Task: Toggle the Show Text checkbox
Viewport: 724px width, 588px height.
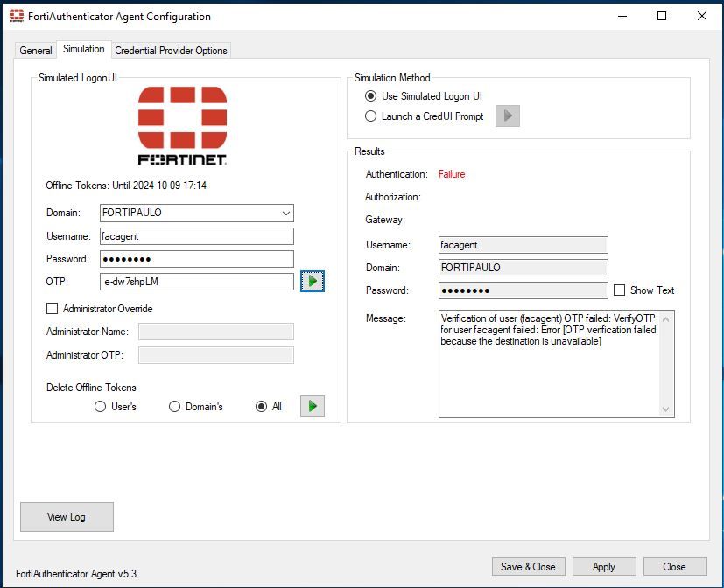Action: pos(620,290)
